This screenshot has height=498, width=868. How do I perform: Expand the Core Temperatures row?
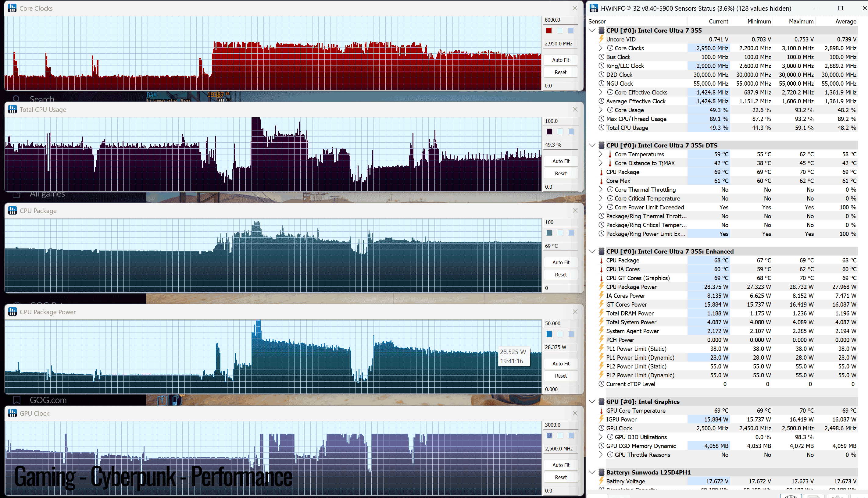pos(601,154)
